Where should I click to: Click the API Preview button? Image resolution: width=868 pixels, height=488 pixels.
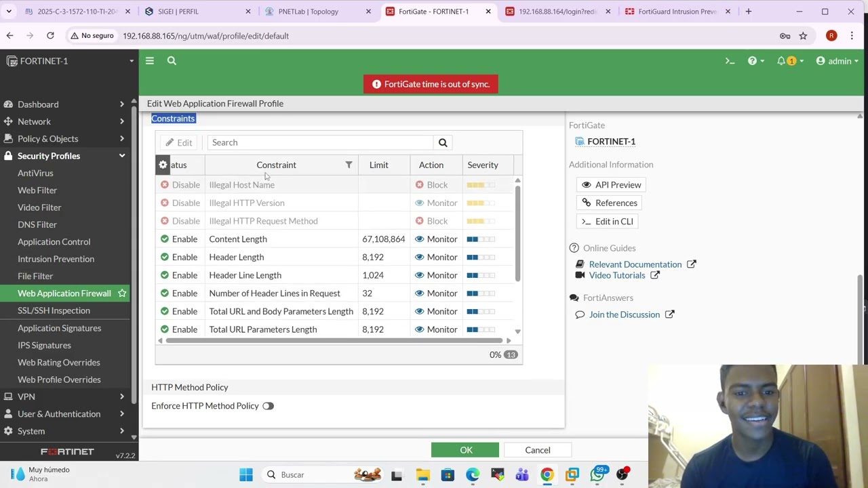tap(612, 185)
